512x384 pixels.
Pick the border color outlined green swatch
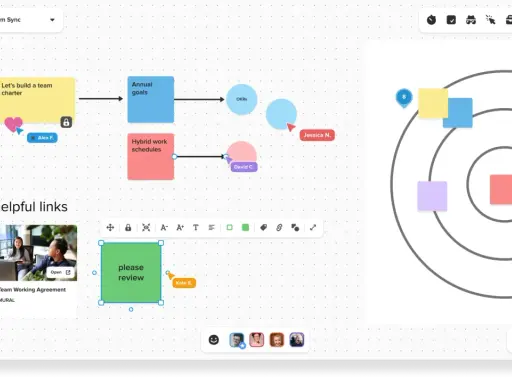229,228
